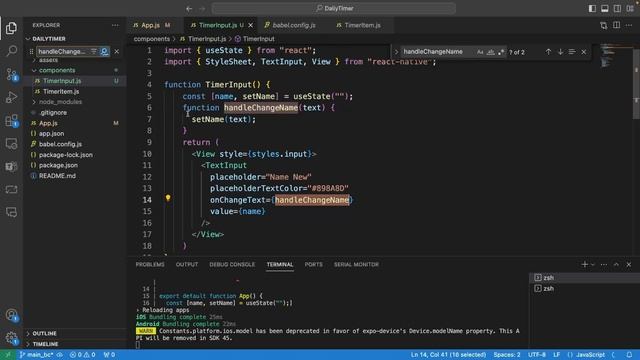
Task: Expand replace field in find widget
Action: click(x=396, y=52)
